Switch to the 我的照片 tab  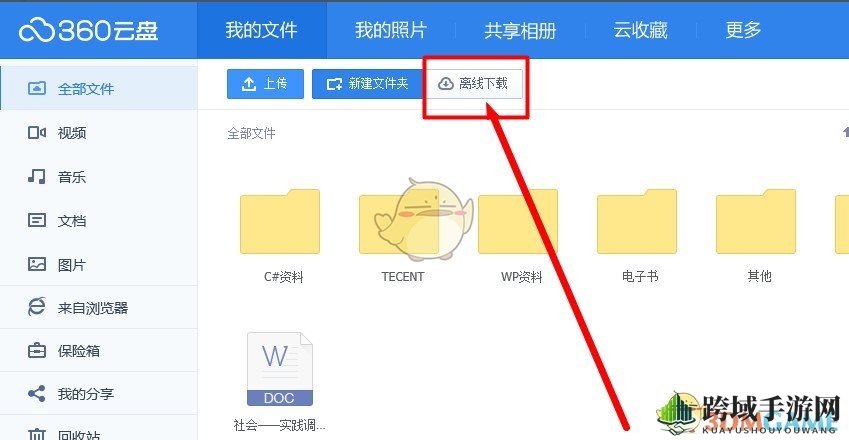[x=391, y=30]
